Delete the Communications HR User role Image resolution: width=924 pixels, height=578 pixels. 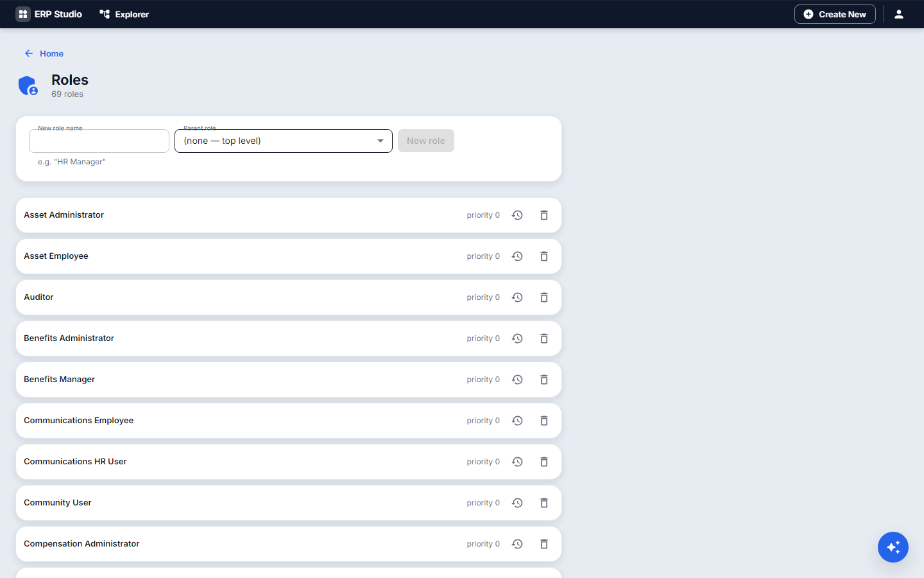544,462
